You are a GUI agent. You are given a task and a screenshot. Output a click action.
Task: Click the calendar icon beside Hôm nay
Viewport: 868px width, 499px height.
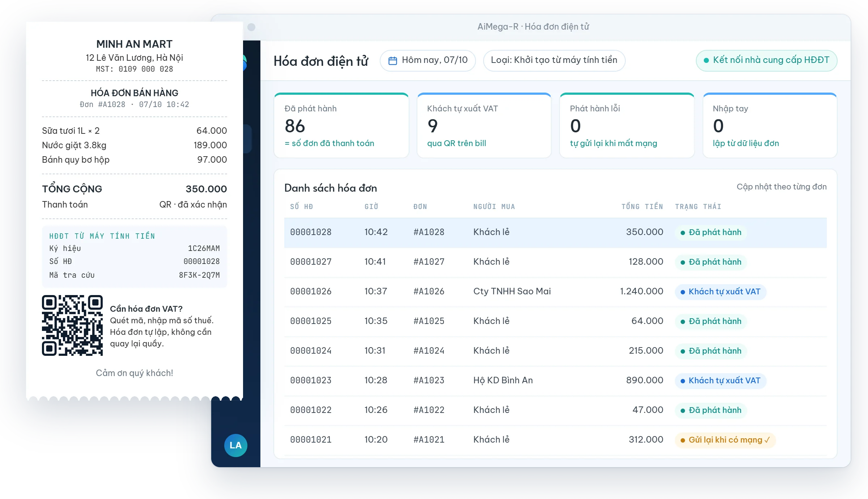(392, 60)
